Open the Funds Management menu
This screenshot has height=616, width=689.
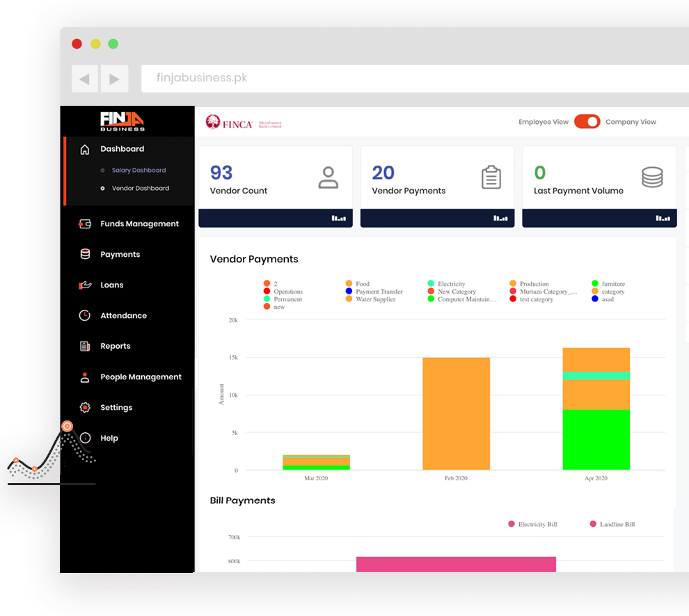140,223
